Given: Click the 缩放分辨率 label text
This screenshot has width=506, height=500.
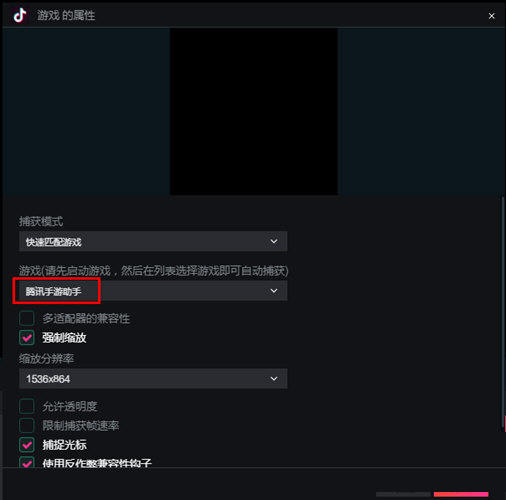Looking at the screenshot, I should click(x=46, y=359).
